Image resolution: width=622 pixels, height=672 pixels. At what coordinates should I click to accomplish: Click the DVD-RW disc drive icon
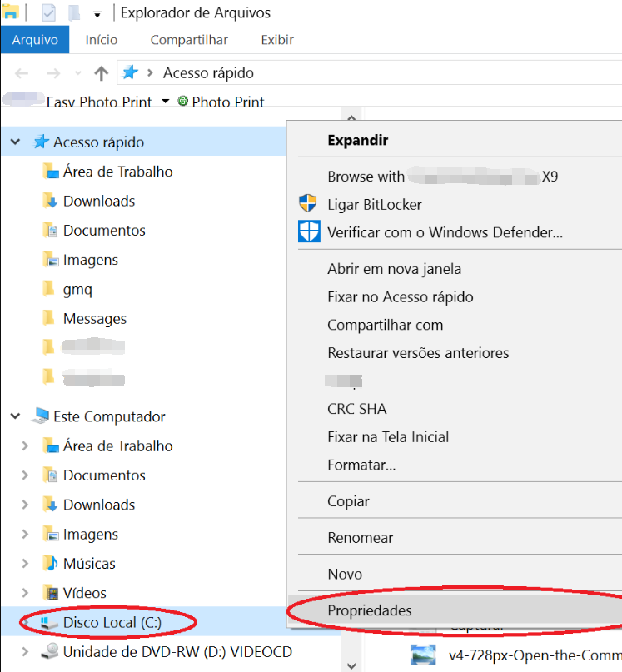pyautogui.click(x=50, y=651)
